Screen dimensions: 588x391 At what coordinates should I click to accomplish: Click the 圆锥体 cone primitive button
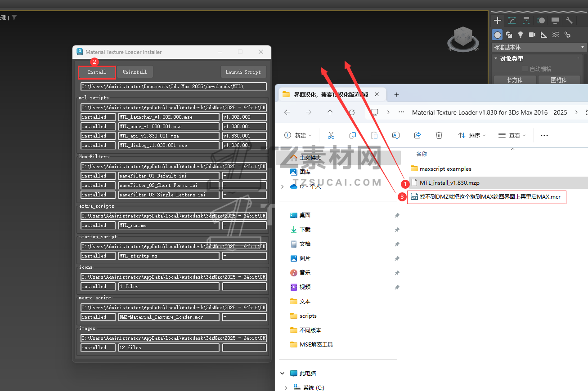pos(559,80)
